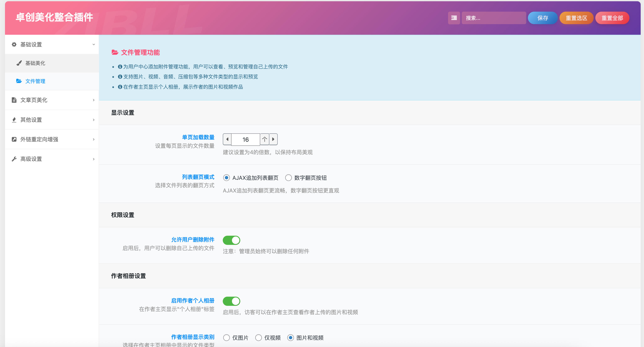Click the info icon of first bullet 为用户中心添加附件
Viewport: 644px width, 347px height.
[x=120, y=67]
